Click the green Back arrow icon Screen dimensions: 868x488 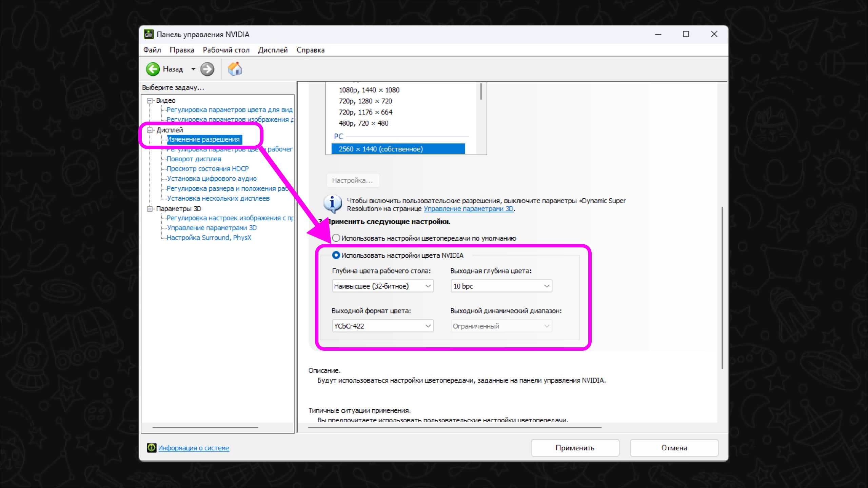click(x=153, y=69)
